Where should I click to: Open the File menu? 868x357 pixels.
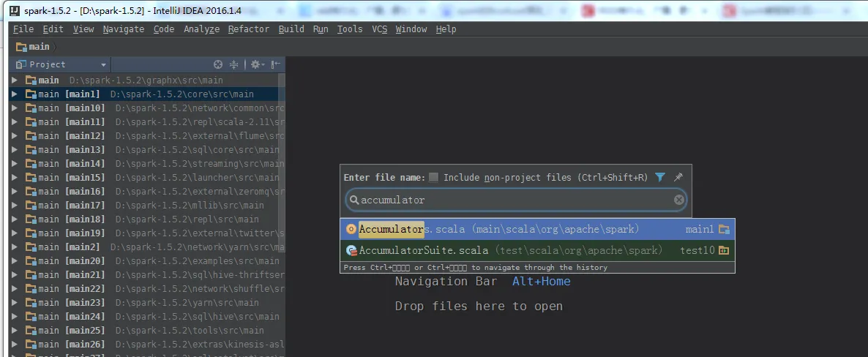pos(23,29)
